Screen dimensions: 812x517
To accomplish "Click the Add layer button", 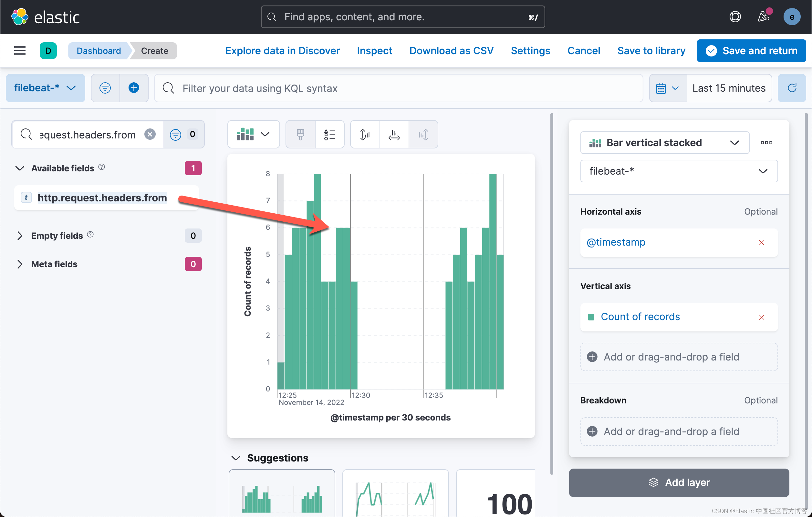I will click(679, 482).
